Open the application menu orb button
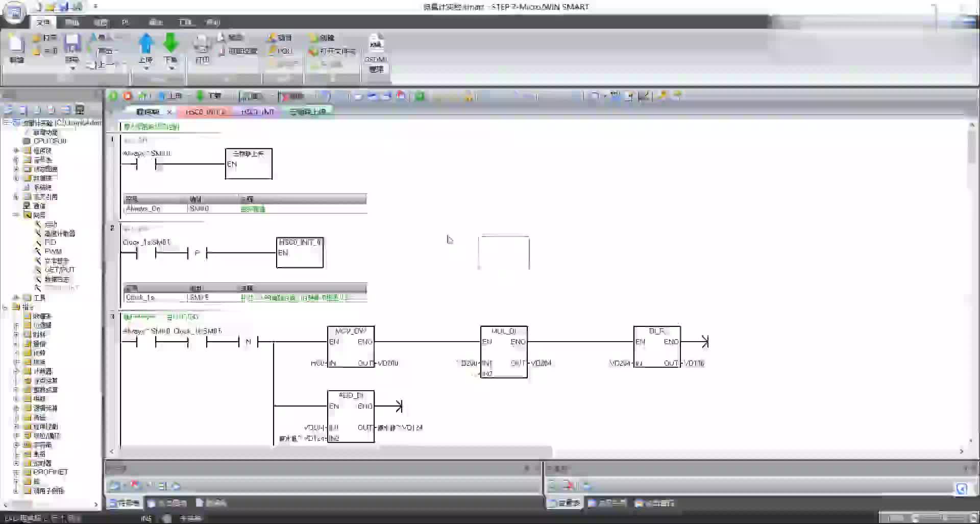Screen dimensions: 980x524 (15, 13)
